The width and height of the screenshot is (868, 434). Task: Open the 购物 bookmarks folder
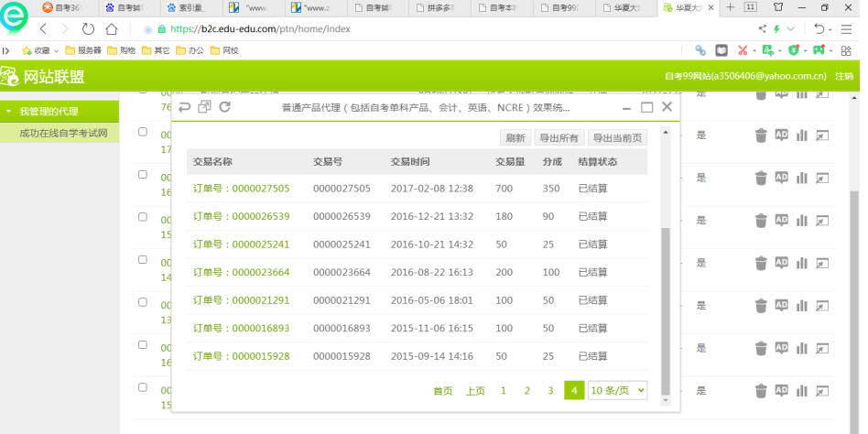click(x=121, y=50)
